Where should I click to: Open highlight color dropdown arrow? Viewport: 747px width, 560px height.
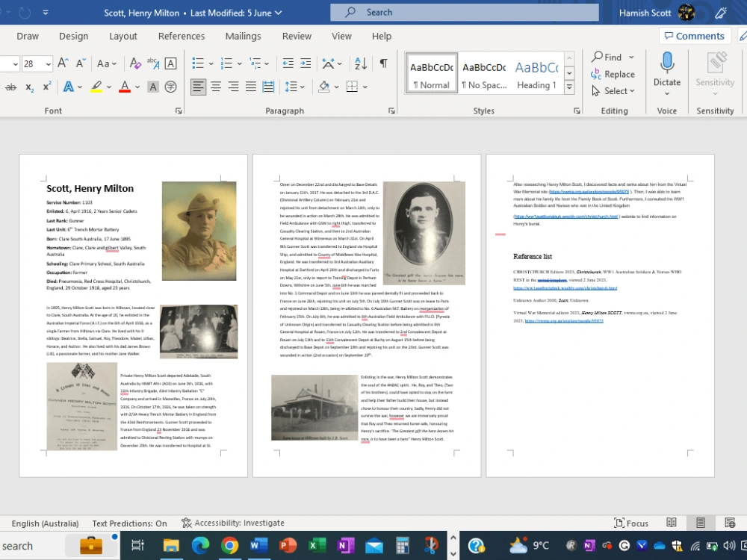109,87
